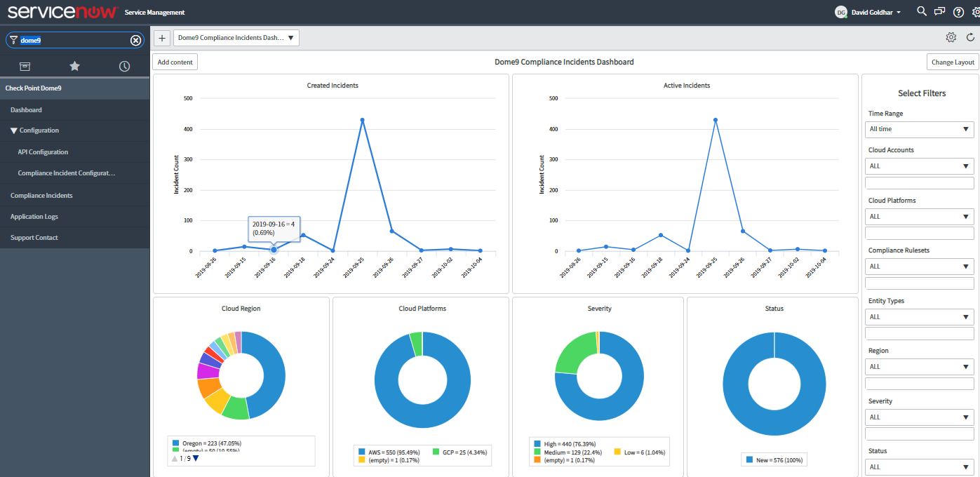Click the Change Layout button
Screen dimensions: 980x477
953,62
